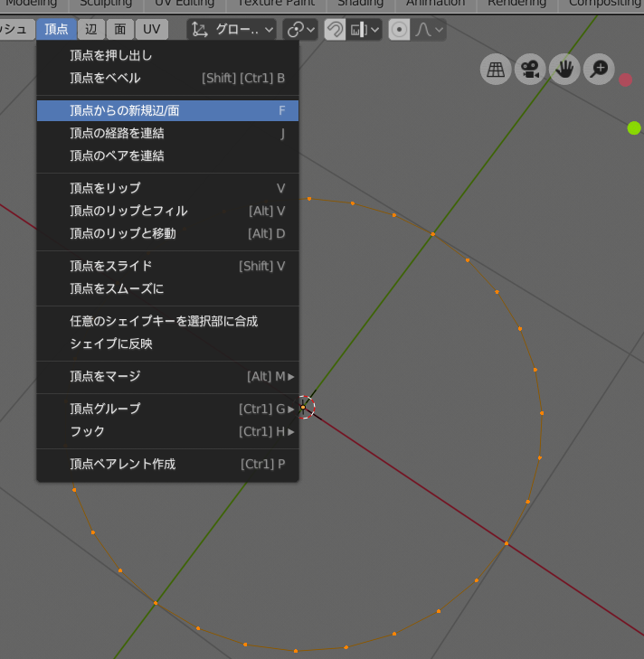The image size is (644, 659).
Task: Open proportional falloff curve dropdown
Action: coord(429,30)
